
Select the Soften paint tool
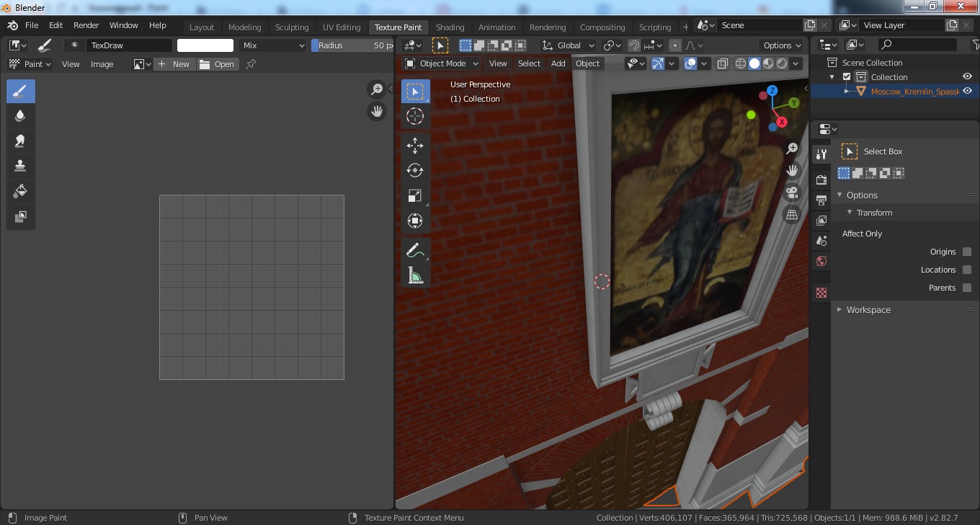coord(20,116)
